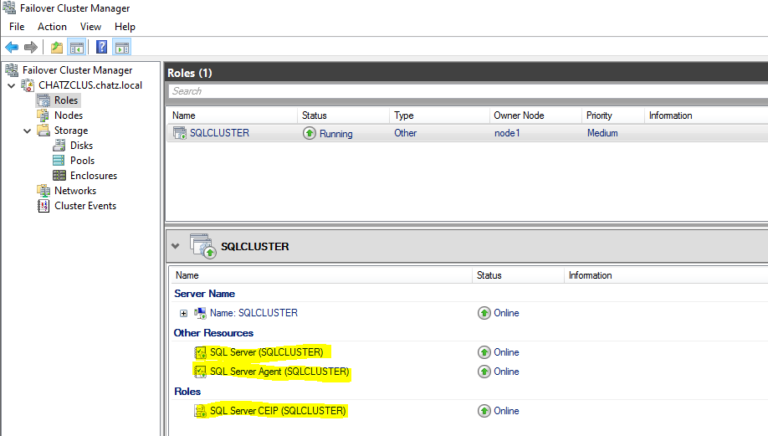Viewport: 768px width, 436px height.
Task: Open the View menu
Action: click(90, 26)
